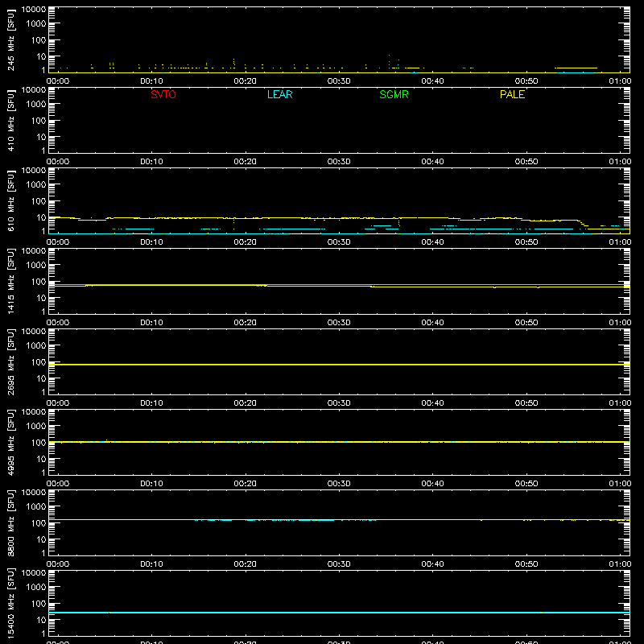Select the 10 tick label of 1415 MHz panel
Screen dimensions: 644x644
pyautogui.click(x=41, y=298)
